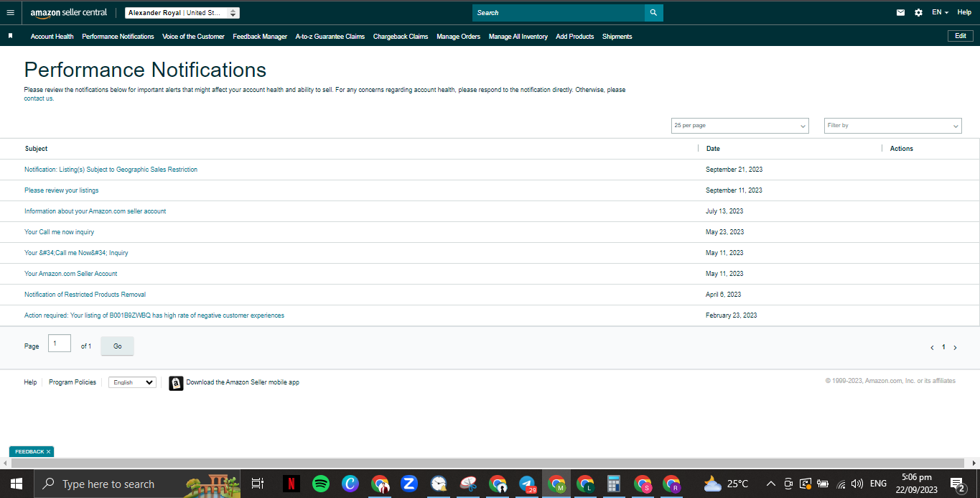Screen dimensions: 980x498
Task: Click the footer Help link
Action: coord(30,382)
